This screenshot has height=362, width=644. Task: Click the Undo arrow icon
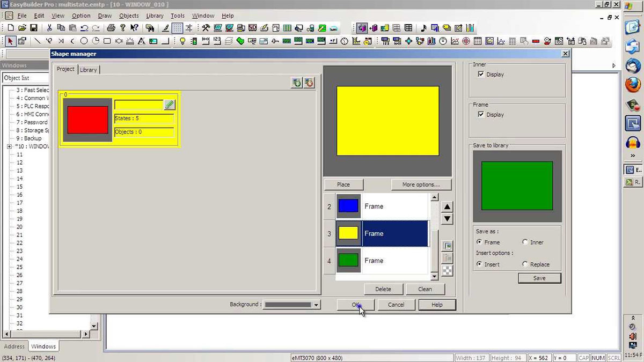point(84,28)
